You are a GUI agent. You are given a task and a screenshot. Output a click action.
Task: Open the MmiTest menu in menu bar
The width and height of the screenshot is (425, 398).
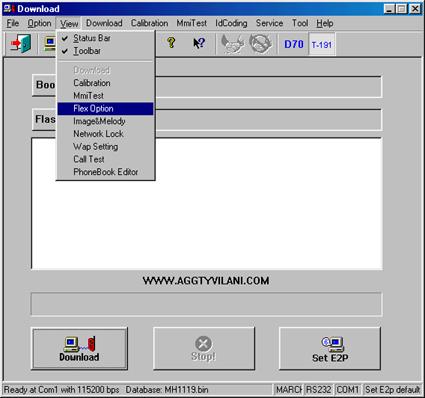192,23
